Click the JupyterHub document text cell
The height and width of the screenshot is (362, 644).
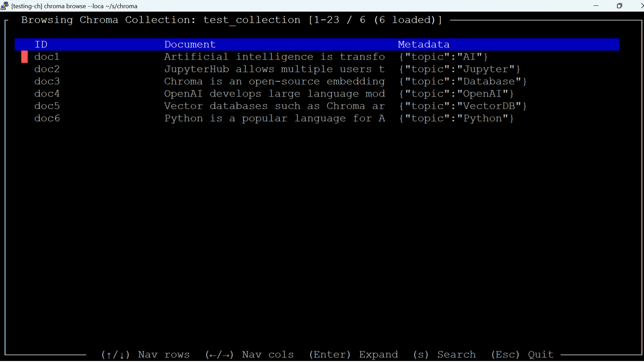[x=275, y=69]
